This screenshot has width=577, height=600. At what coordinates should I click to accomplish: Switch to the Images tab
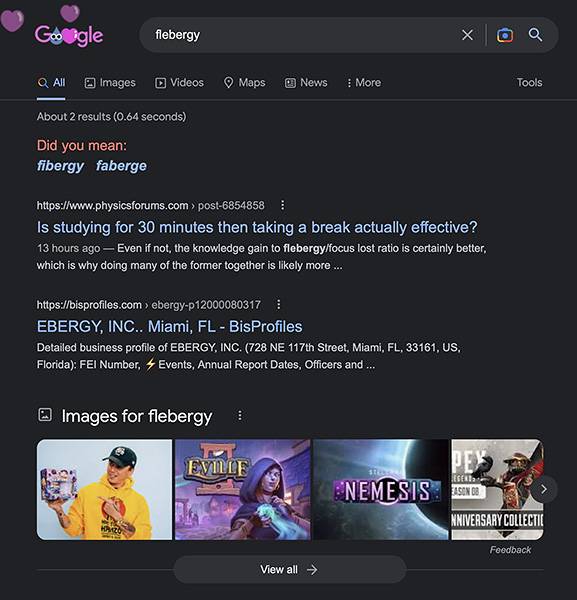coord(110,83)
